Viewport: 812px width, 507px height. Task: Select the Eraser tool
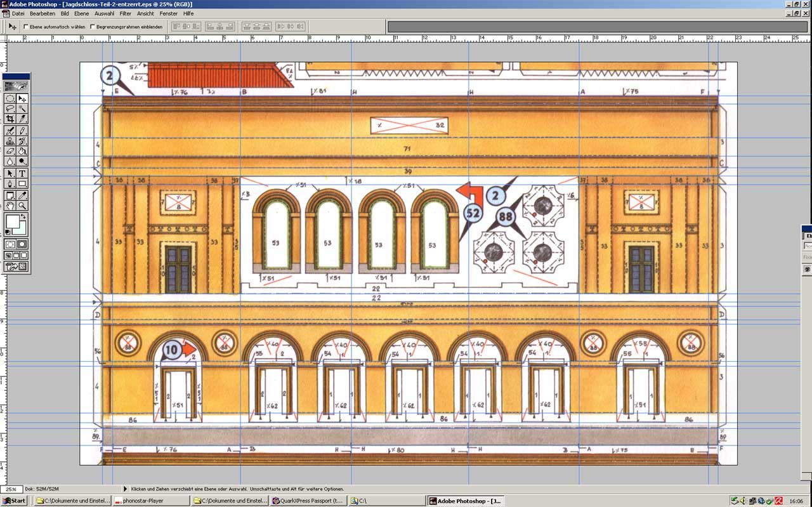(x=10, y=152)
